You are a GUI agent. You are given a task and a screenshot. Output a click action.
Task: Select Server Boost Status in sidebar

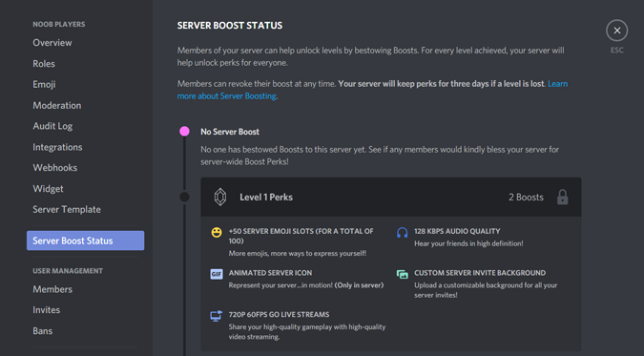click(86, 241)
